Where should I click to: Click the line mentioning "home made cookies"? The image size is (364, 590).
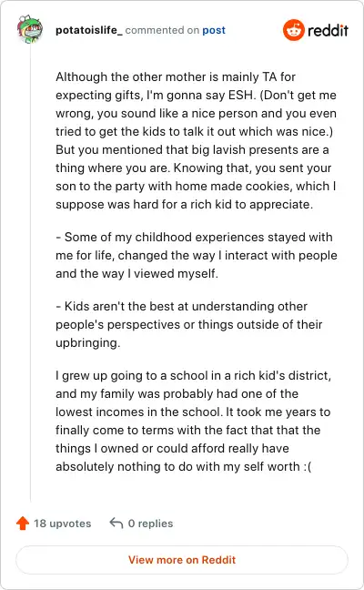(x=196, y=186)
